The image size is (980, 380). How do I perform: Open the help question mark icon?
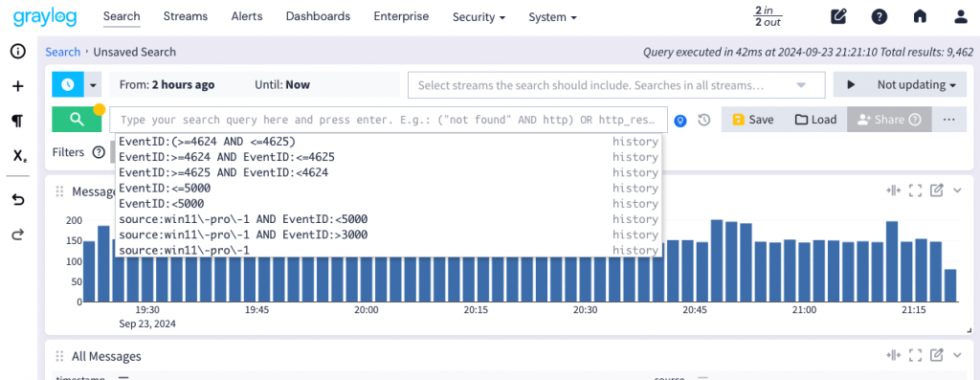pyautogui.click(x=880, y=17)
